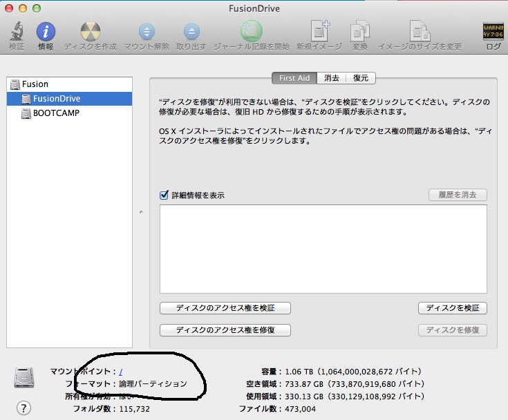Click the フォルダ数 115,732 value
Viewport: 508px width, 420px height.
135,409
